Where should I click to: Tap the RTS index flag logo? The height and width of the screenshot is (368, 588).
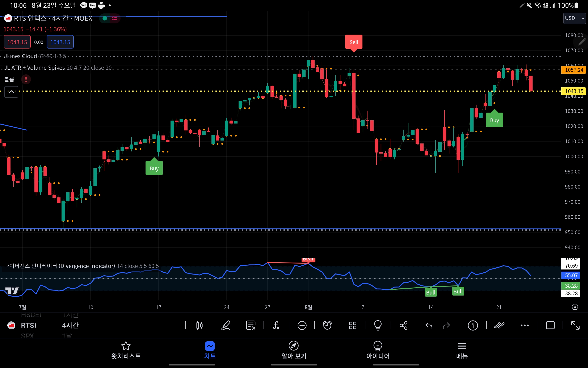[x=8, y=18]
